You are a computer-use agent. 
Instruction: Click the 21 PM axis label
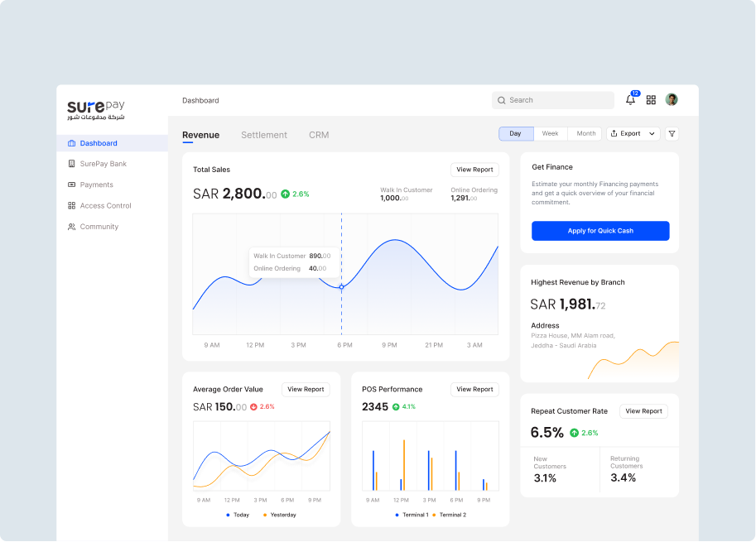click(x=434, y=345)
